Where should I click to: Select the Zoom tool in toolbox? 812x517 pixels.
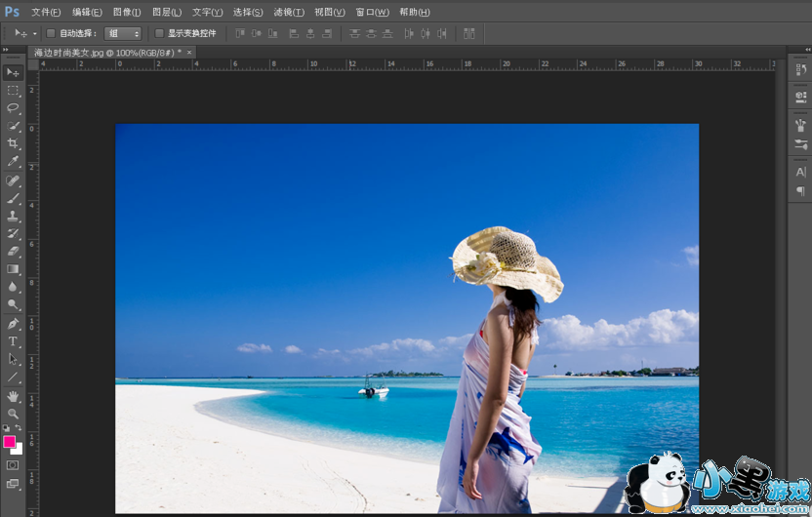(x=13, y=414)
